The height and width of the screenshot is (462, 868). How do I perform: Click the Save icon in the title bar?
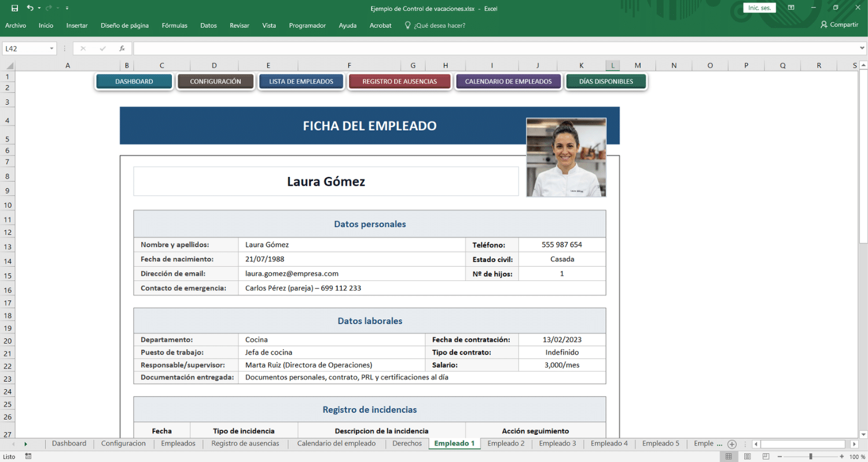click(x=14, y=8)
